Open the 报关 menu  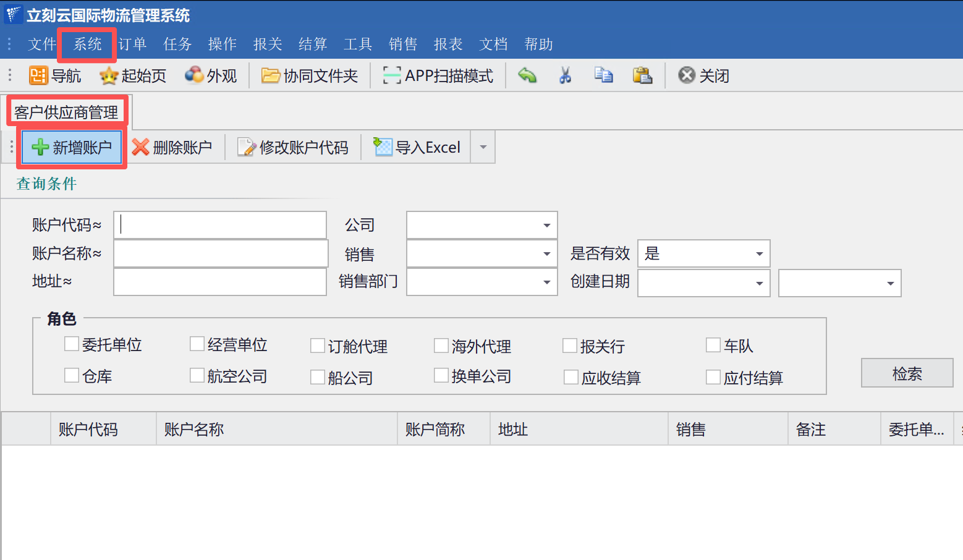click(268, 44)
